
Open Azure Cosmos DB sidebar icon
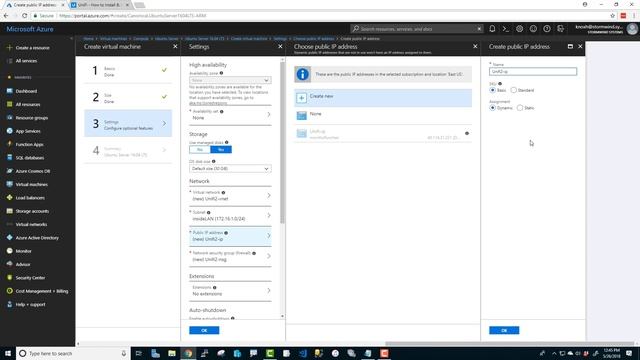coord(9,171)
